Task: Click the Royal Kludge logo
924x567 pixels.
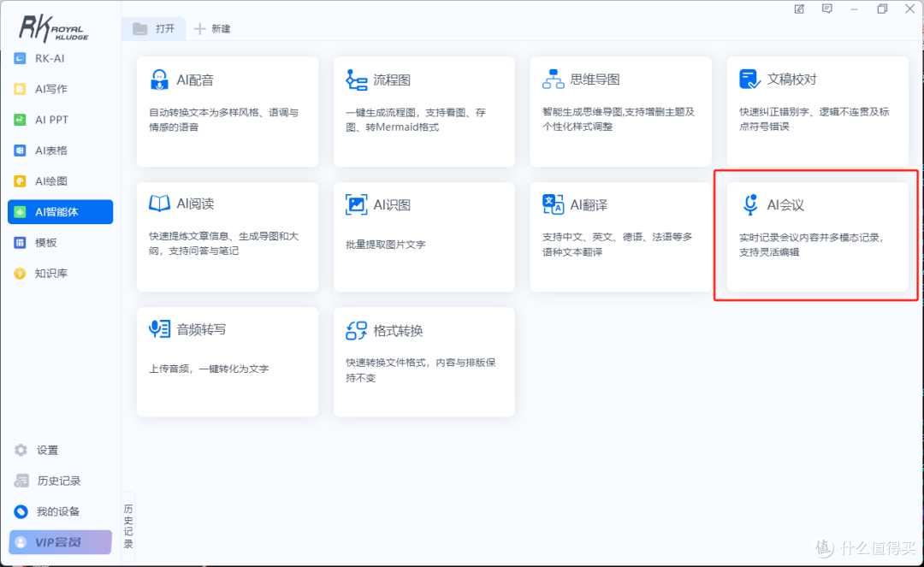Action: click(x=53, y=27)
